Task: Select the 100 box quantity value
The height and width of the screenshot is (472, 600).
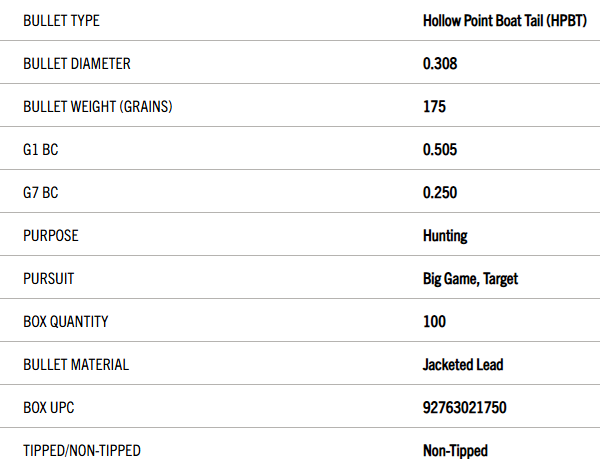Action: [434, 322]
